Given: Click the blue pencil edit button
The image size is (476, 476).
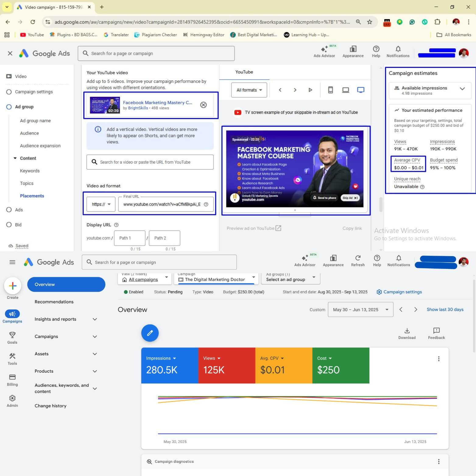Looking at the screenshot, I should click(x=150, y=333).
